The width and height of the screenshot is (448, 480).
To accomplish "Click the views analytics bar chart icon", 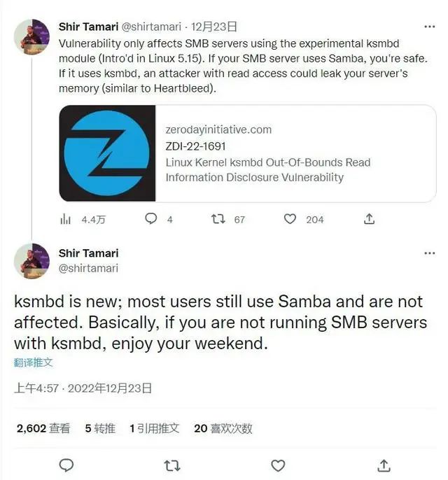I will [66, 219].
